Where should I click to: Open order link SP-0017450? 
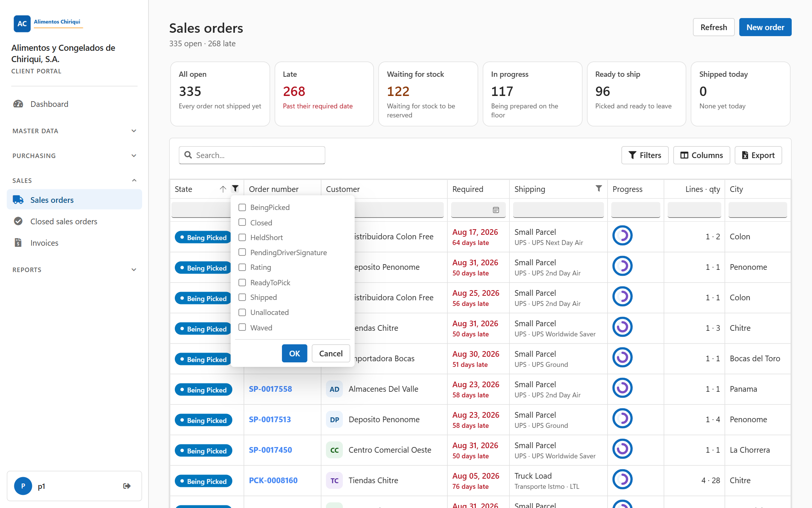coord(270,450)
